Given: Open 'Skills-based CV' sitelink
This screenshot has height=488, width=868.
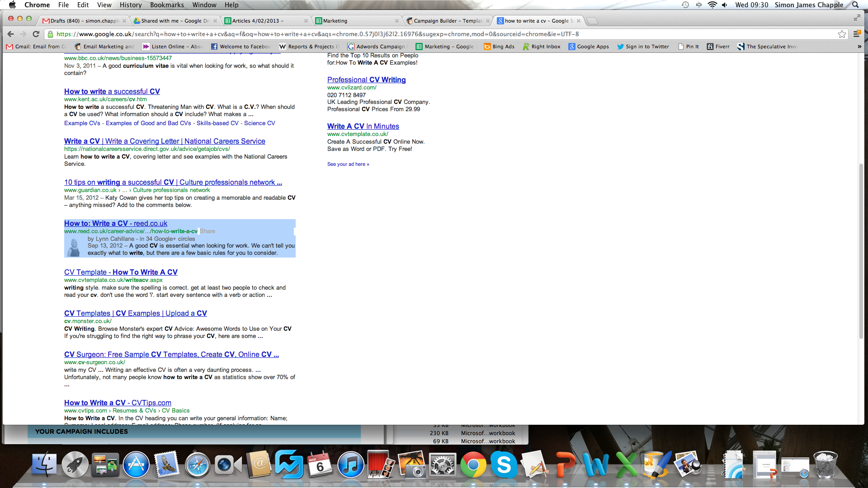Looking at the screenshot, I should pos(217,123).
